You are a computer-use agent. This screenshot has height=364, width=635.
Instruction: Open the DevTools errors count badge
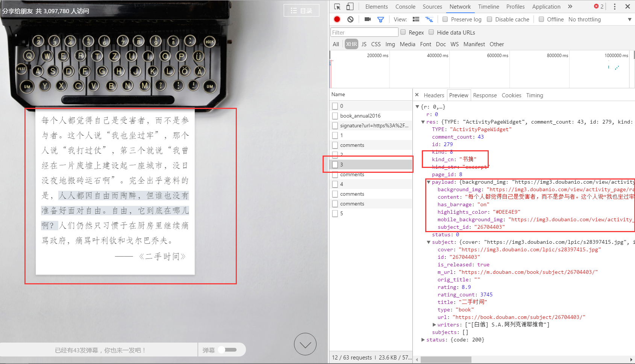click(x=599, y=6)
